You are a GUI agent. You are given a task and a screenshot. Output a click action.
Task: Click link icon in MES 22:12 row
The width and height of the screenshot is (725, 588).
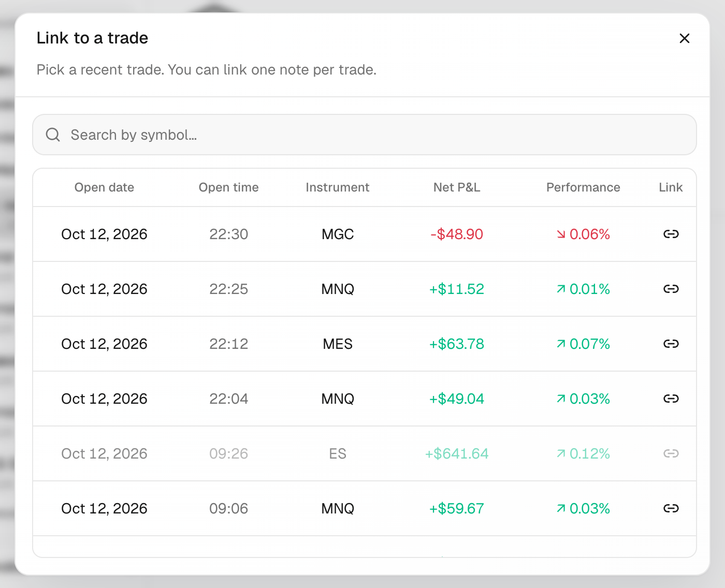[x=671, y=344]
